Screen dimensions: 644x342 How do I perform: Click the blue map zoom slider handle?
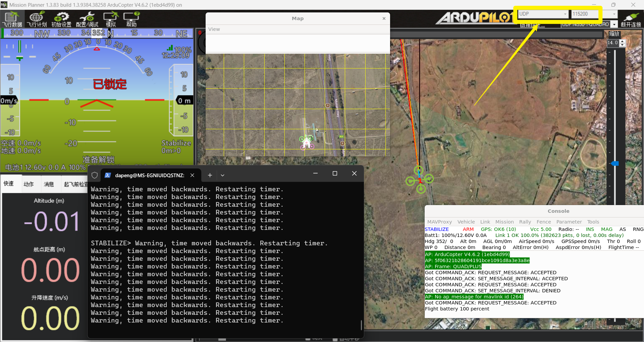click(x=615, y=163)
